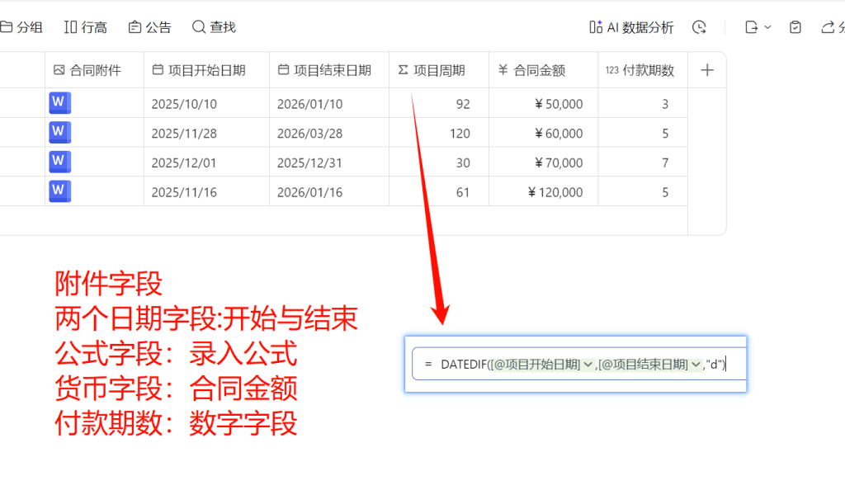The height and width of the screenshot is (504, 845).
Task: Click the yen icon in 合同金额 header
Action: point(503,69)
